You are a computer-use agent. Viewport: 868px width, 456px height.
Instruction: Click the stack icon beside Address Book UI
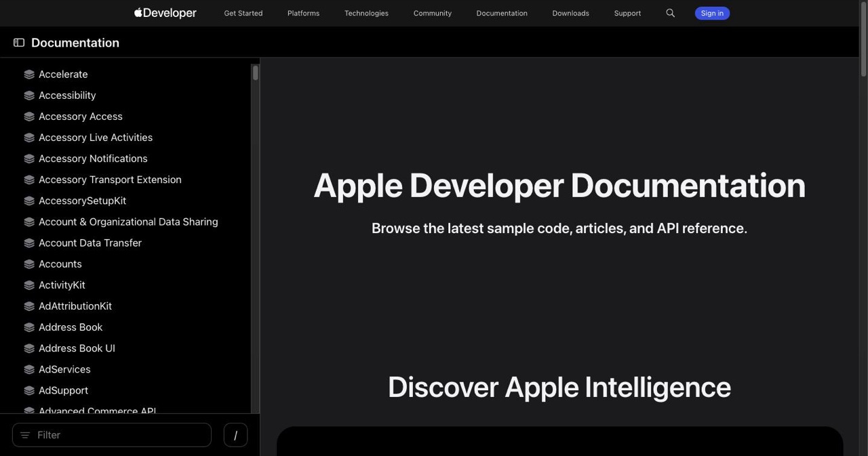29,348
